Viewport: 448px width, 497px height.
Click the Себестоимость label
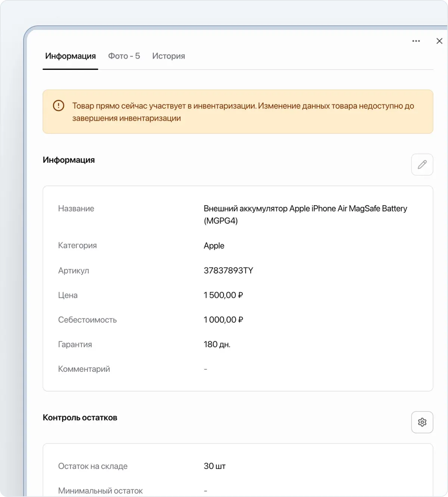tap(87, 320)
